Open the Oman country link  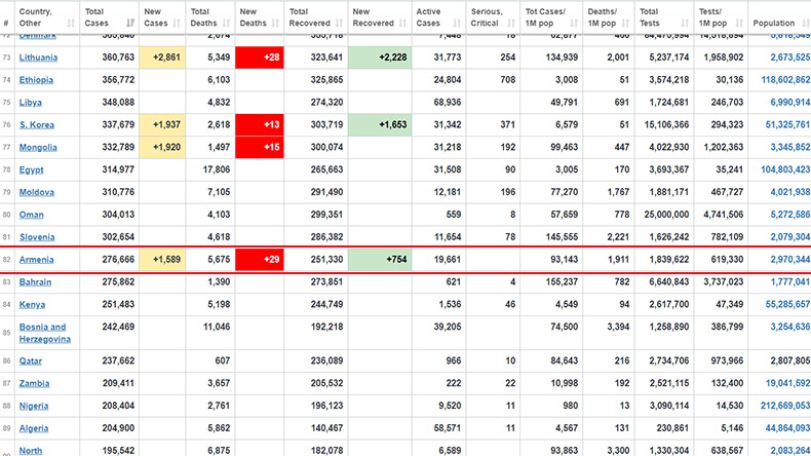(32, 215)
